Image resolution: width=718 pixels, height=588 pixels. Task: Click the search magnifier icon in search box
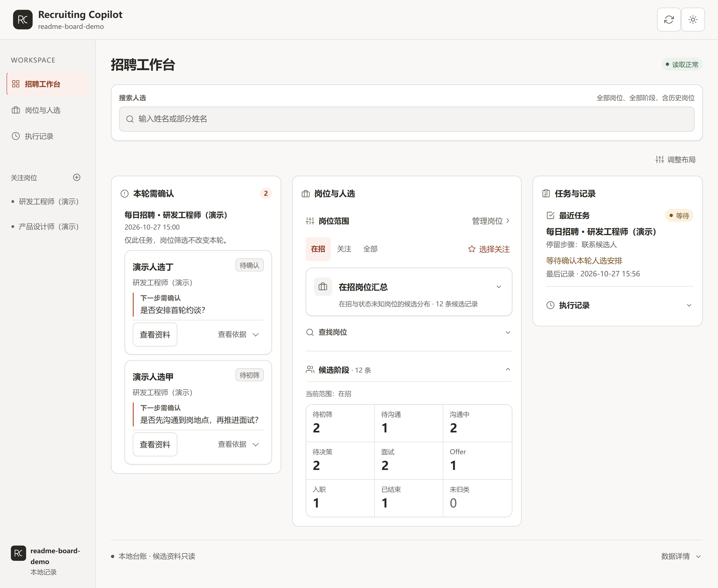(130, 119)
